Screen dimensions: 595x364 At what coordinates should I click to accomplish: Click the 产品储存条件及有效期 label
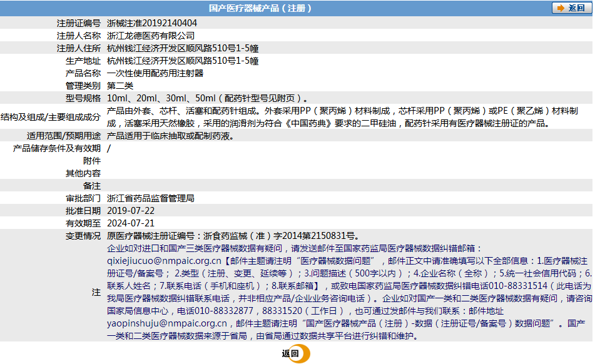pos(57,148)
